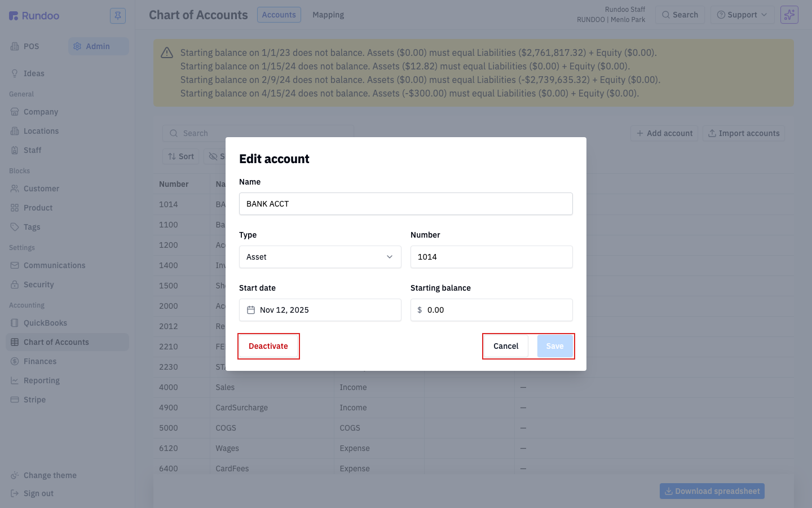Open QuickBooks accounting page
This screenshot has width=812, height=508.
click(x=67, y=323)
